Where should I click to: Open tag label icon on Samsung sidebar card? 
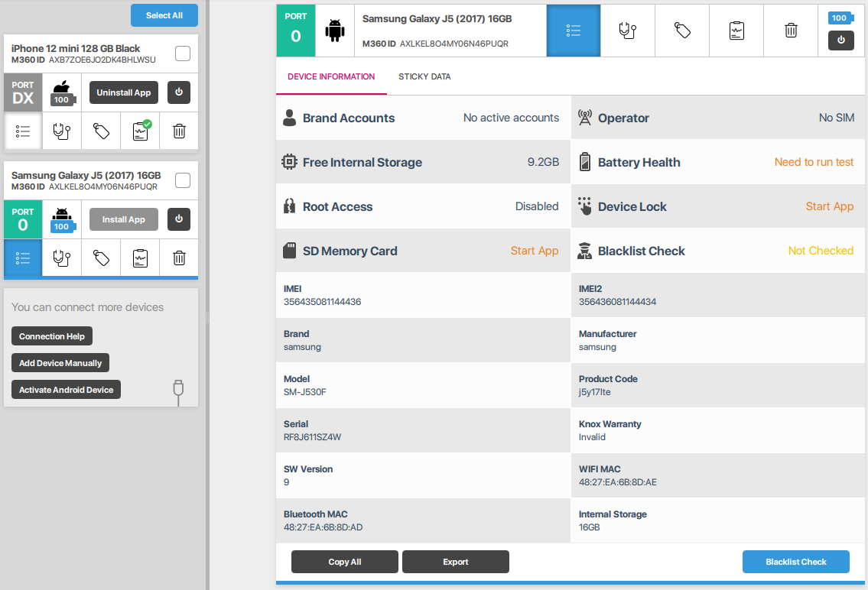click(x=101, y=258)
